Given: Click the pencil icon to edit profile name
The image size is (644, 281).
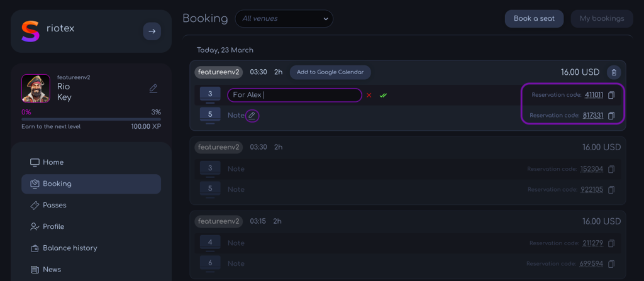Looking at the screenshot, I should coord(153,89).
